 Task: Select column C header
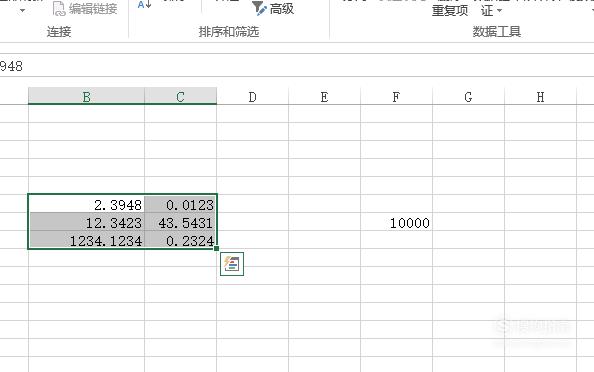pos(180,97)
